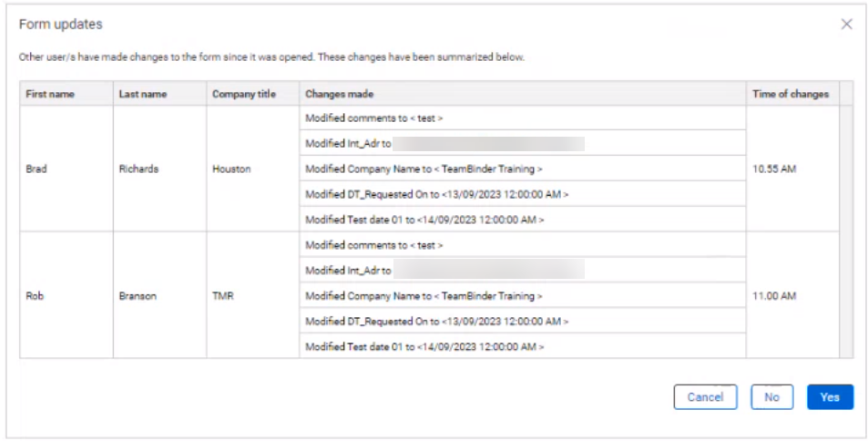Image resolution: width=868 pixels, height=441 pixels.
Task: Select the Branson last name cell
Action: coord(160,295)
